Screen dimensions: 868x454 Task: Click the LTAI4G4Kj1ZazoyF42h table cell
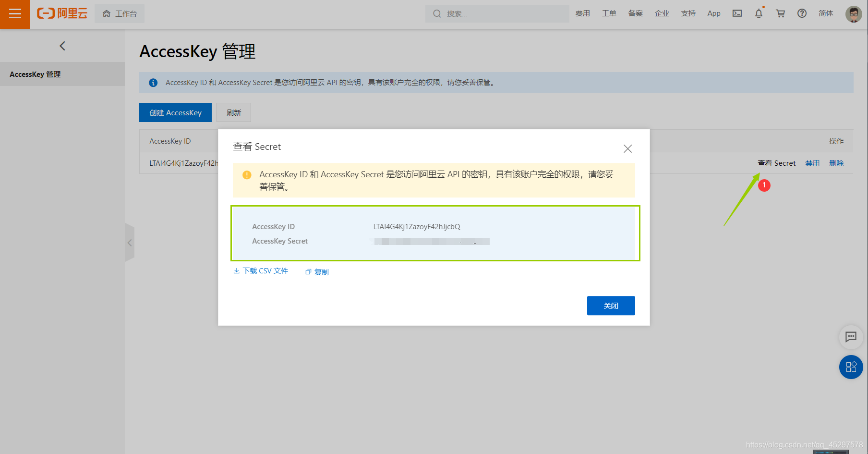(x=184, y=163)
